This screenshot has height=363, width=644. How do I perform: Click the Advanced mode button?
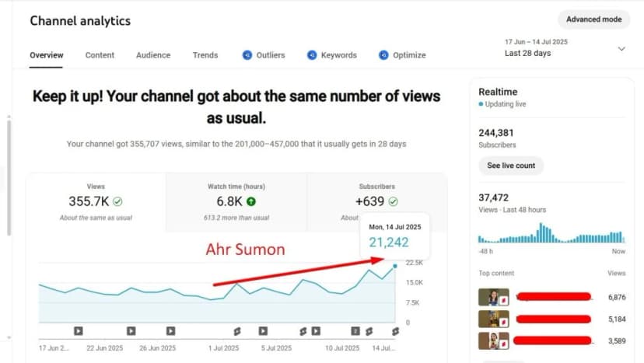tap(593, 19)
